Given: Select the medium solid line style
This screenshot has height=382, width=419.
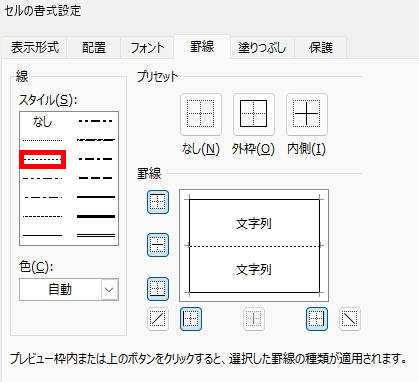Looking at the screenshot, I should (x=96, y=197).
